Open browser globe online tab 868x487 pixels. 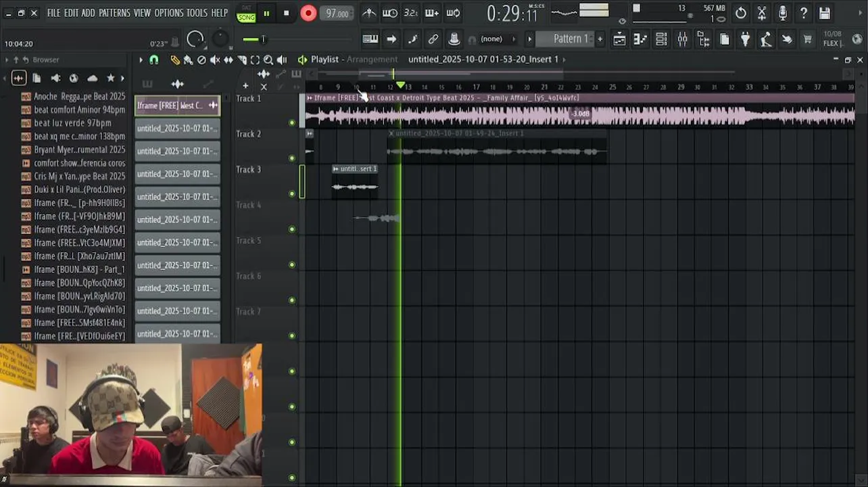pos(74,78)
